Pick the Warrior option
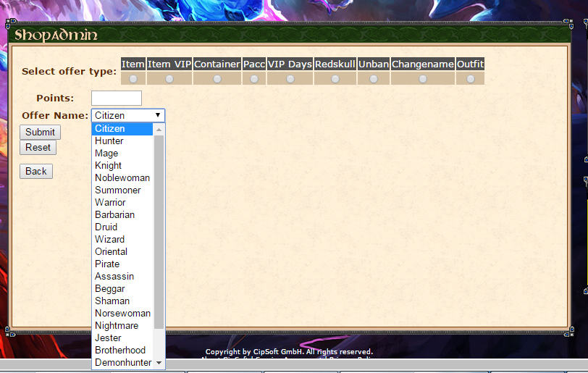This screenshot has width=588, height=373. [x=122, y=203]
